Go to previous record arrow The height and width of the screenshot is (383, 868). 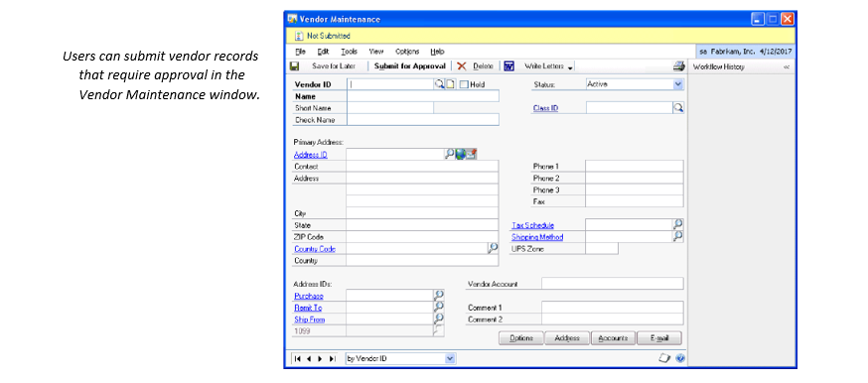click(308, 358)
